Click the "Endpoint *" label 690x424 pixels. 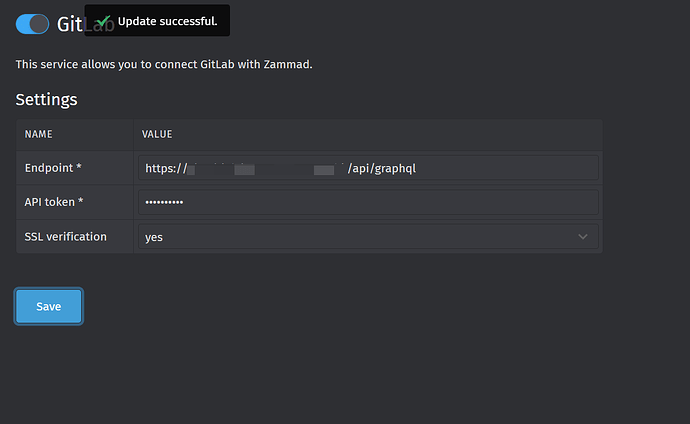[x=54, y=168]
